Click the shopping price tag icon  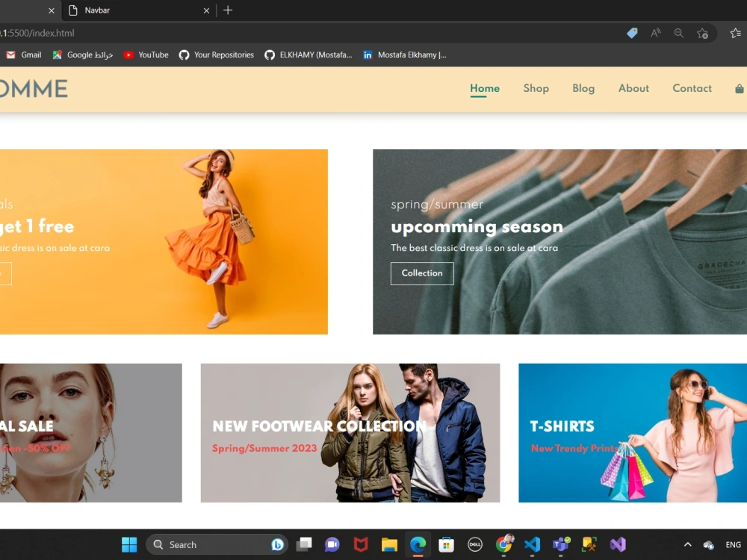point(632,34)
